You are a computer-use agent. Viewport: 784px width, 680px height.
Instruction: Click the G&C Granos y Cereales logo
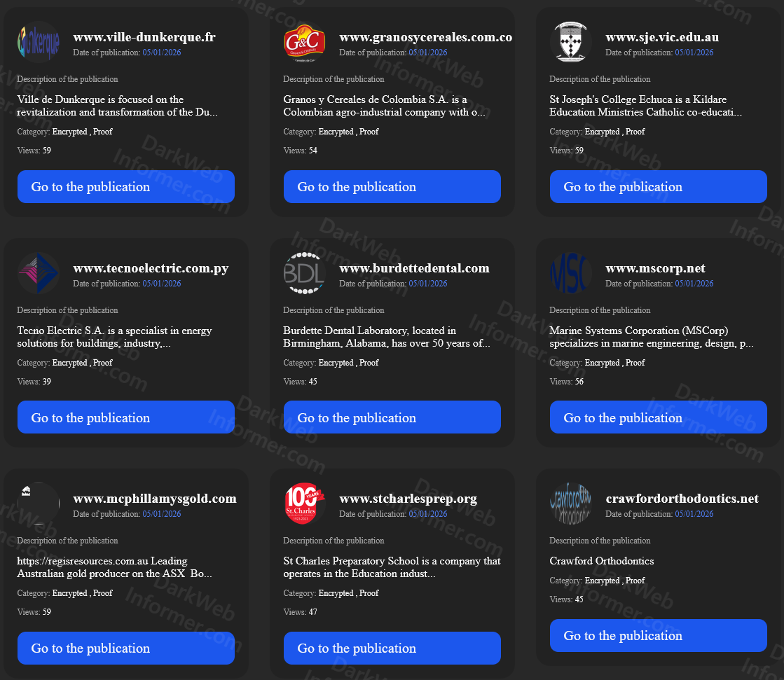[x=304, y=43]
